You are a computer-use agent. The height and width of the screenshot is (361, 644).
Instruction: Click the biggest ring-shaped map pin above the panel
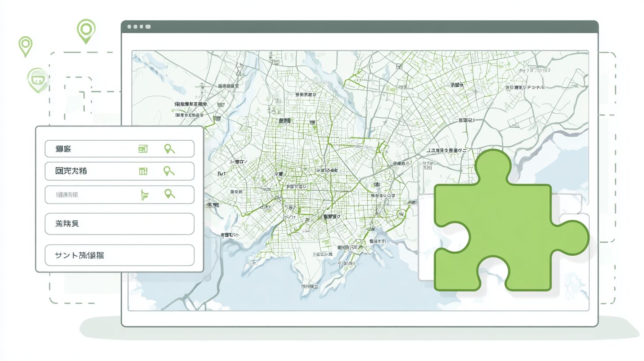click(86, 31)
